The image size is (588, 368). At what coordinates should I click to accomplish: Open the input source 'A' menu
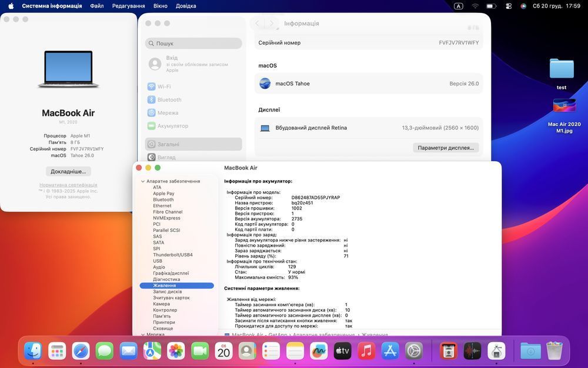[458, 6]
